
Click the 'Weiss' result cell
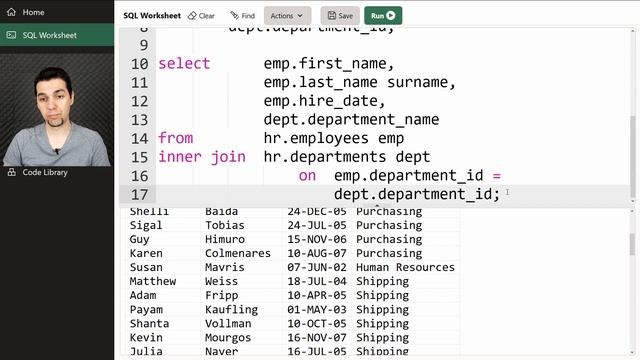click(221, 281)
